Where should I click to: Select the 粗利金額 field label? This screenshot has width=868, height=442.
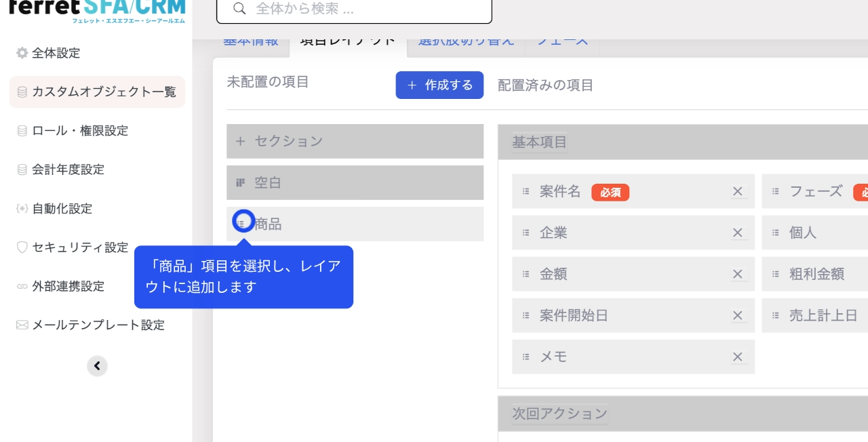point(817,275)
